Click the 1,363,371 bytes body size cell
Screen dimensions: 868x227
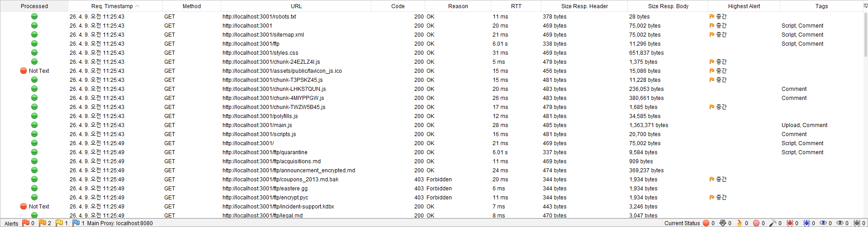coord(649,125)
